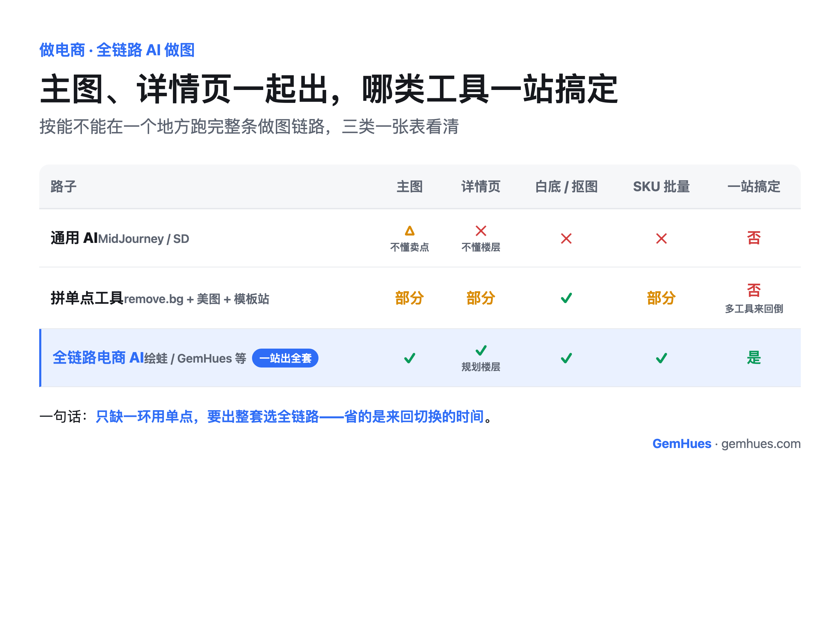This screenshot has width=840, height=630.
Task: Click the blue 做电商 · 全链路 AI 做图 tagline
Action: tap(117, 50)
